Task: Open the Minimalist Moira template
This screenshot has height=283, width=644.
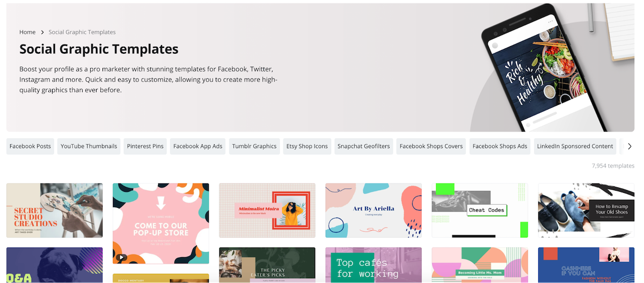Action: click(267, 211)
